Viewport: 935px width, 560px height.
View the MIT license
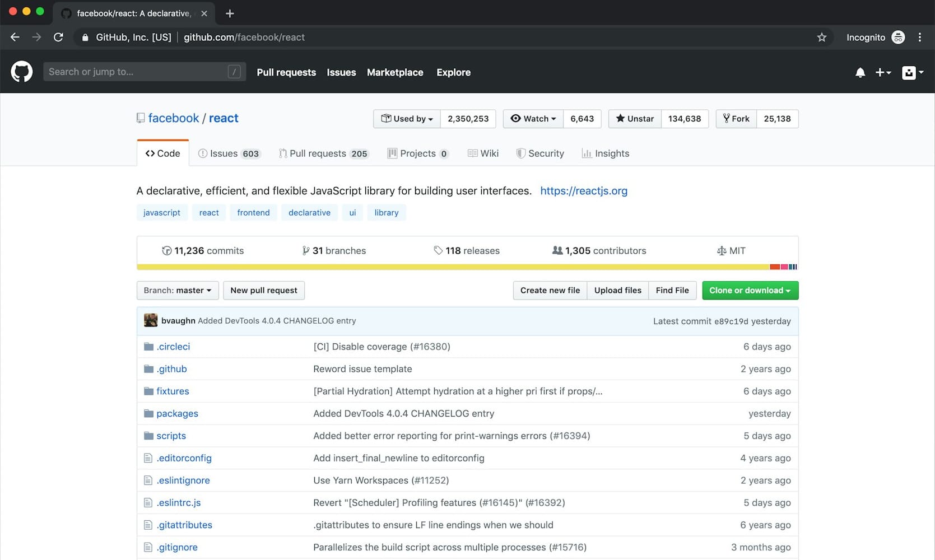(732, 251)
